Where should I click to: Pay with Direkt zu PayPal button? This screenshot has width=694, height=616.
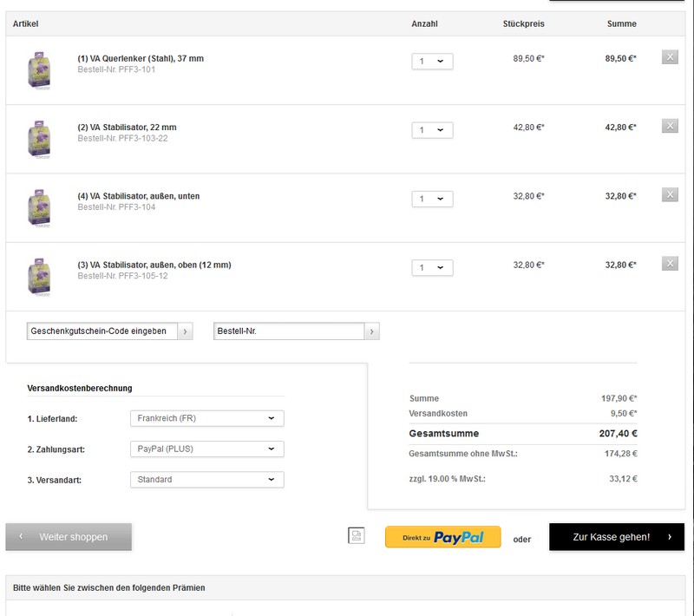(443, 537)
